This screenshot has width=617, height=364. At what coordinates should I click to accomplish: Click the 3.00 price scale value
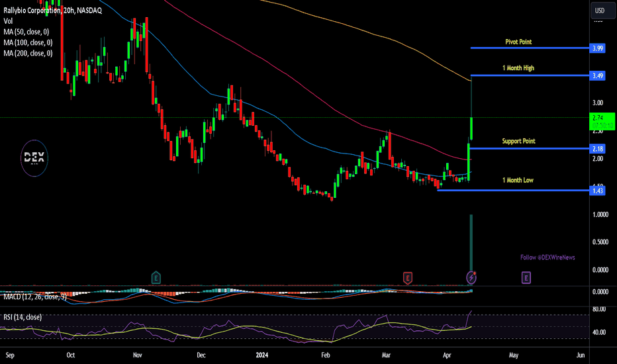click(x=598, y=103)
